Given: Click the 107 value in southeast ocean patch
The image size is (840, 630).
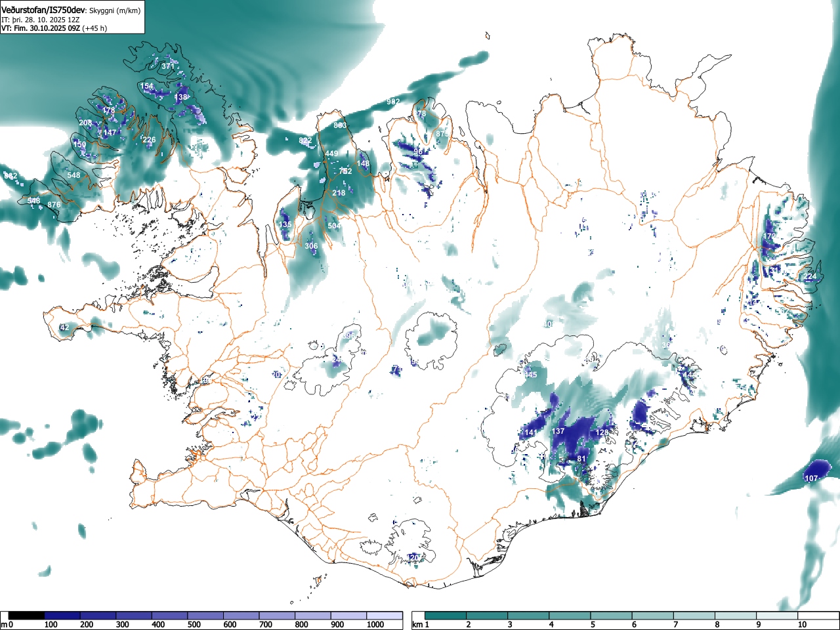Looking at the screenshot, I should click(811, 479).
